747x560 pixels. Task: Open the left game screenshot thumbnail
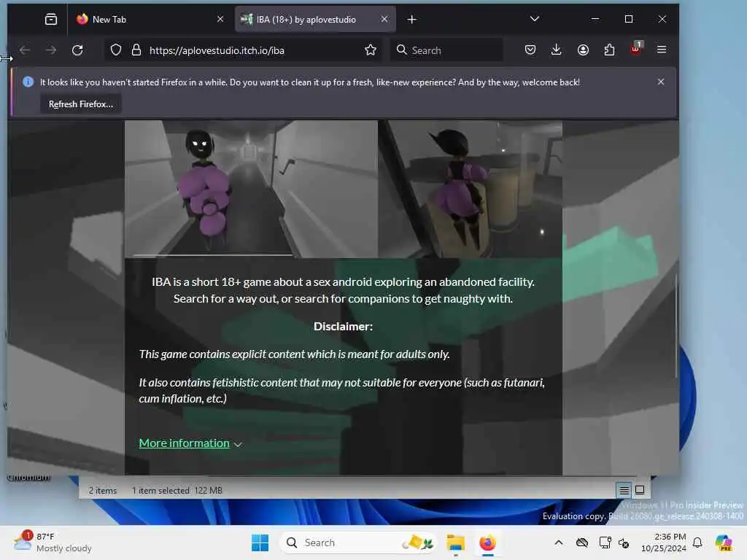pyautogui.click(x=251, y=189)
